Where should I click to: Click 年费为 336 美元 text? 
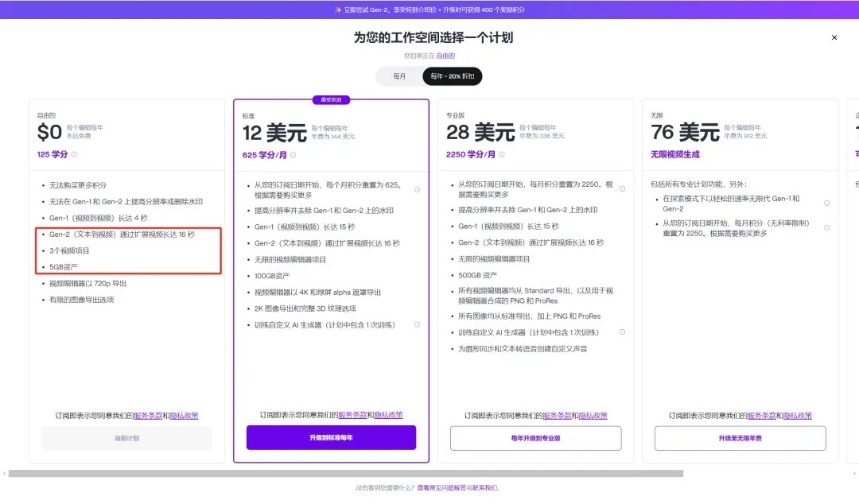(542, 136)
